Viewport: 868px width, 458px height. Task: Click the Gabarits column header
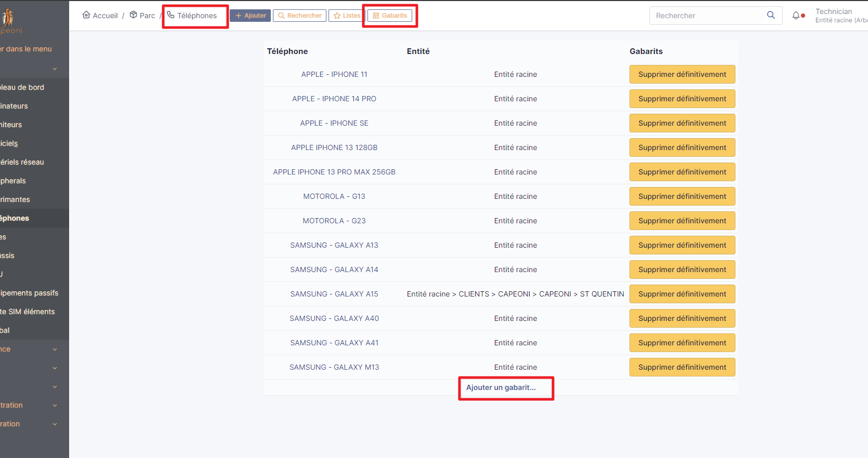tap(646, 51)
